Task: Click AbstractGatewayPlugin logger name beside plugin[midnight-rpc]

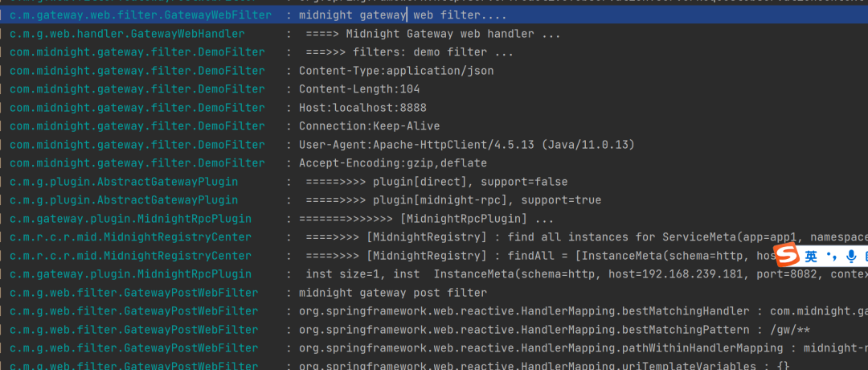Action: point(124,200)
